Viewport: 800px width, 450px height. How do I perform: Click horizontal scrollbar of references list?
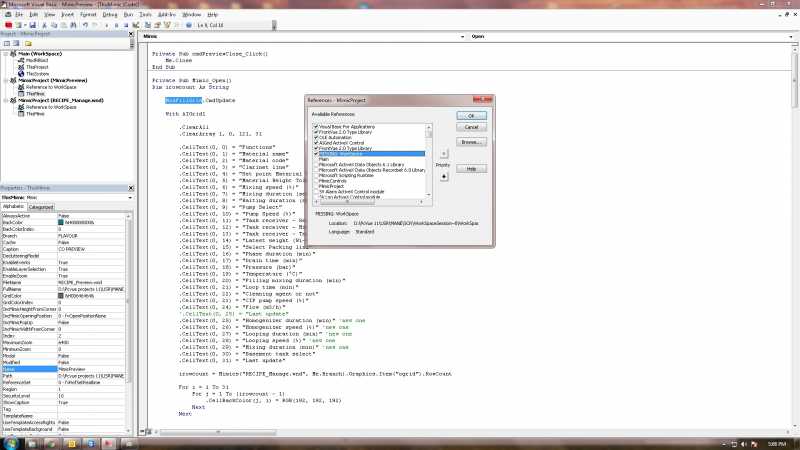point(369,202)
